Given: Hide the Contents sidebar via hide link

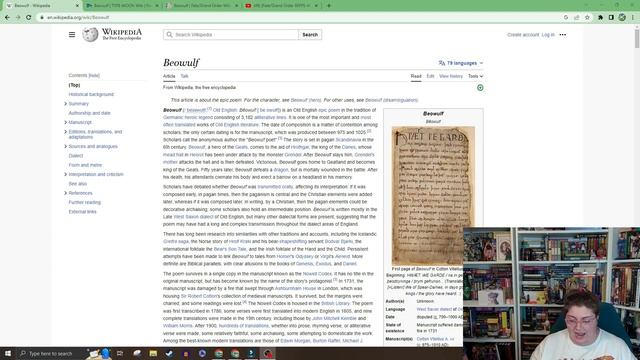Looking at the screenshot, I should [94, 76].
